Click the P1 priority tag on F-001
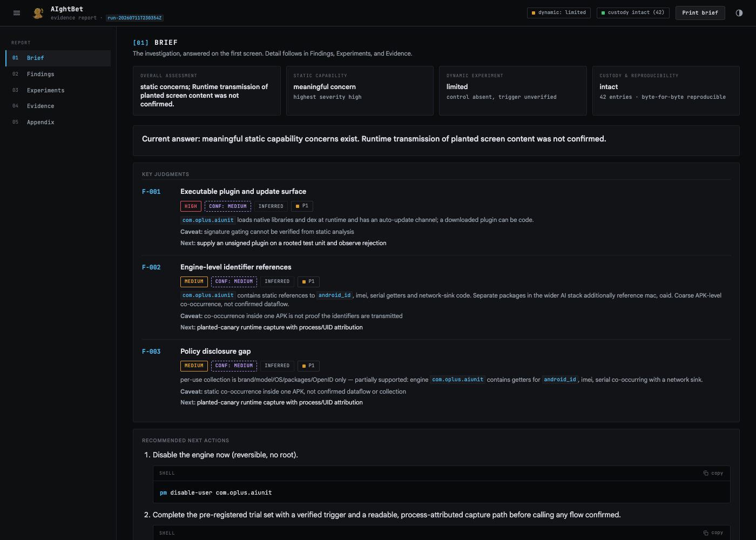Screen dimensions: 756x540 [x=302, y=206]
